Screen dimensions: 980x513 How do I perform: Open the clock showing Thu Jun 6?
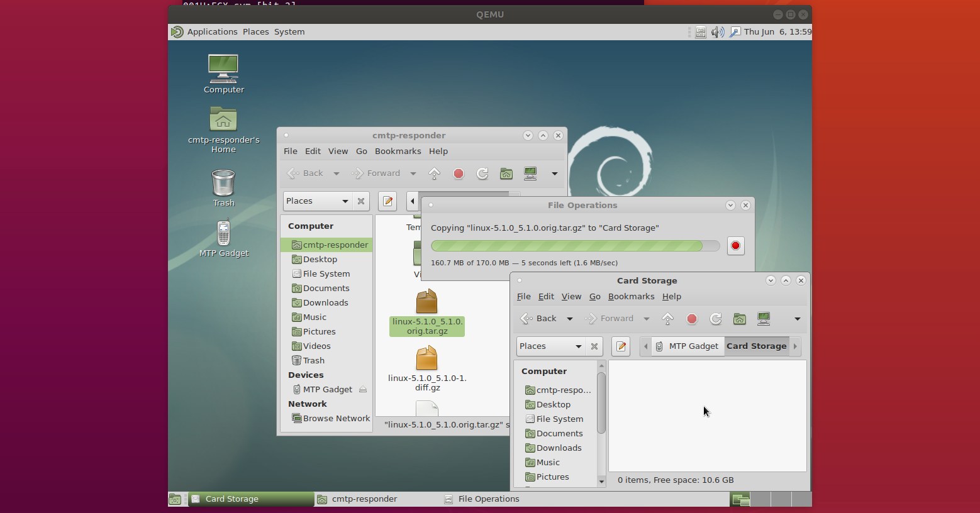[777, 32]
